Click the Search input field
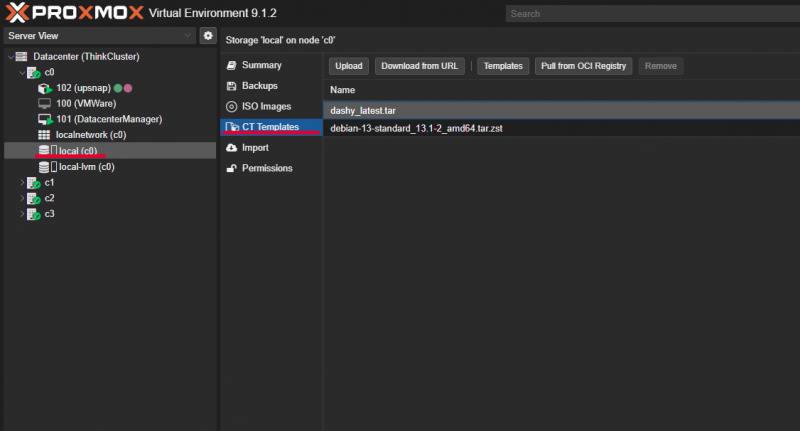Viewport: 800px width, 431px height. tap(650, 14)
